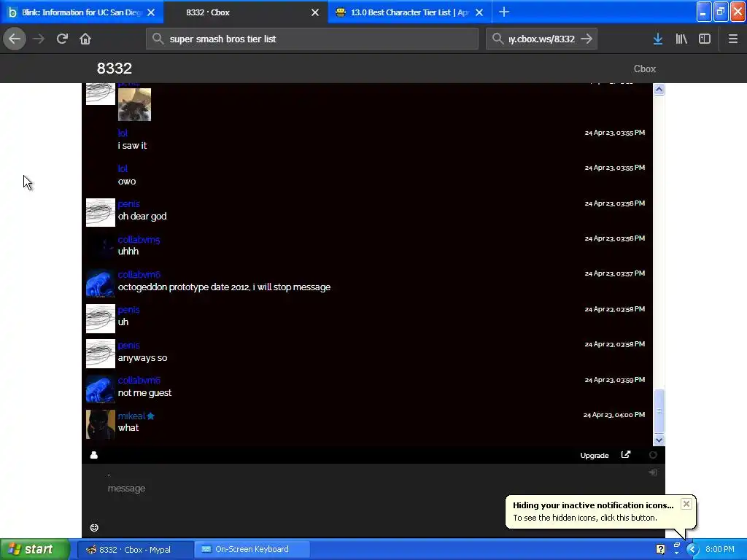747x560 pixels.
Task: Close the notification icons balloon
Action: pos(686,504)
